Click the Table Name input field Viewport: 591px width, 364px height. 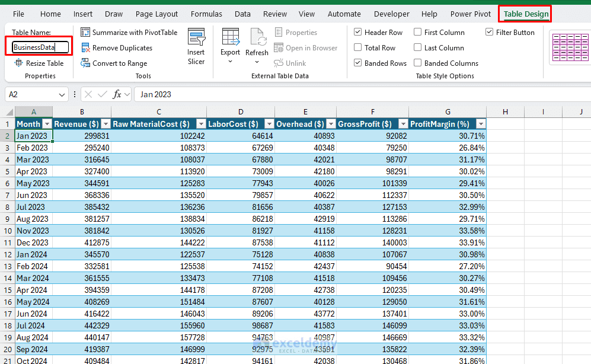pyautogui.click(x=40, y=47)
